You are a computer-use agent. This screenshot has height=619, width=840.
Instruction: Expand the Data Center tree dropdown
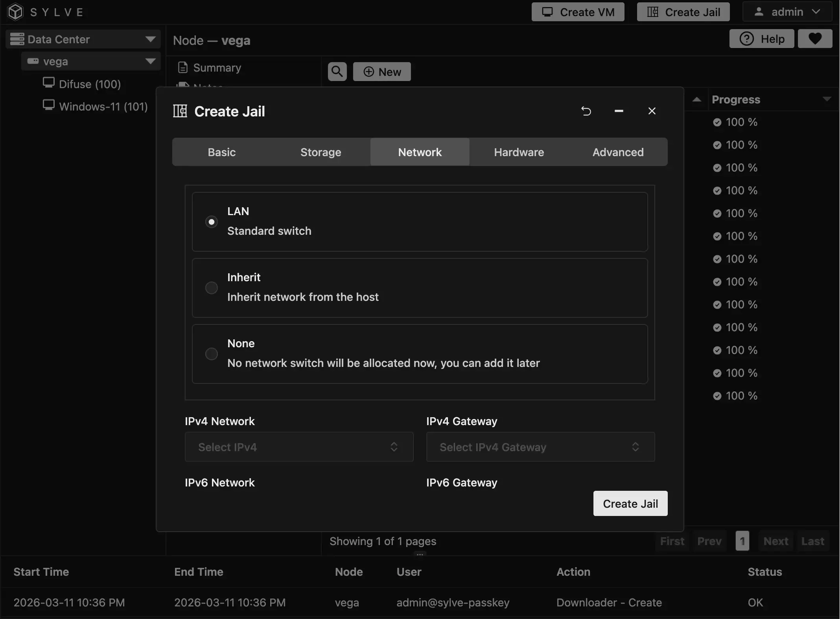[x=150, y=39]
